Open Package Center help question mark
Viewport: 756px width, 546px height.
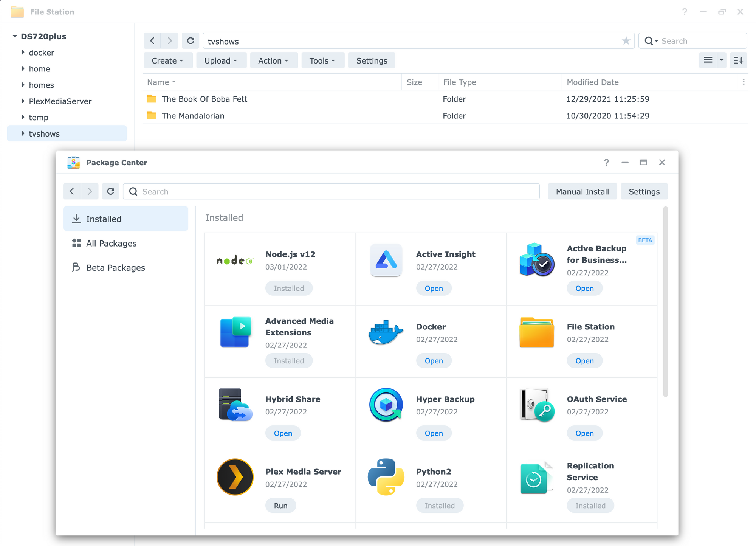tap(606, 162)
